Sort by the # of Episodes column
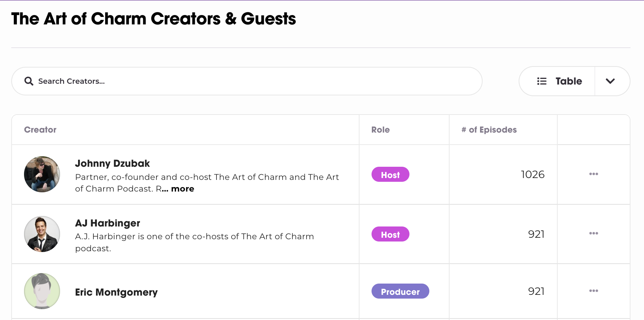The height and width of the screenshot is (320, 644). [488, 130]
